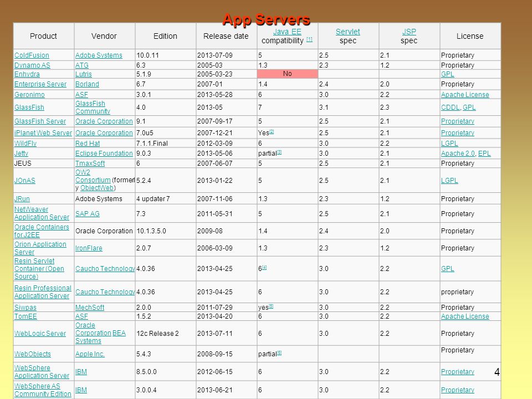The height and width of the screenshot is (399, 532).
Task: Follow the BEA Systems vendor link
Action: (x=100, y=337)
